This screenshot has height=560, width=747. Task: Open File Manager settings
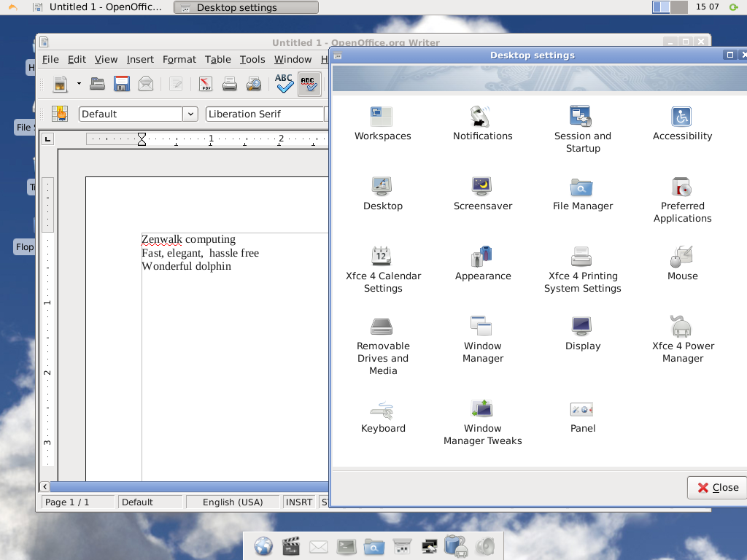pyautogui.click(x=583, y=193)
